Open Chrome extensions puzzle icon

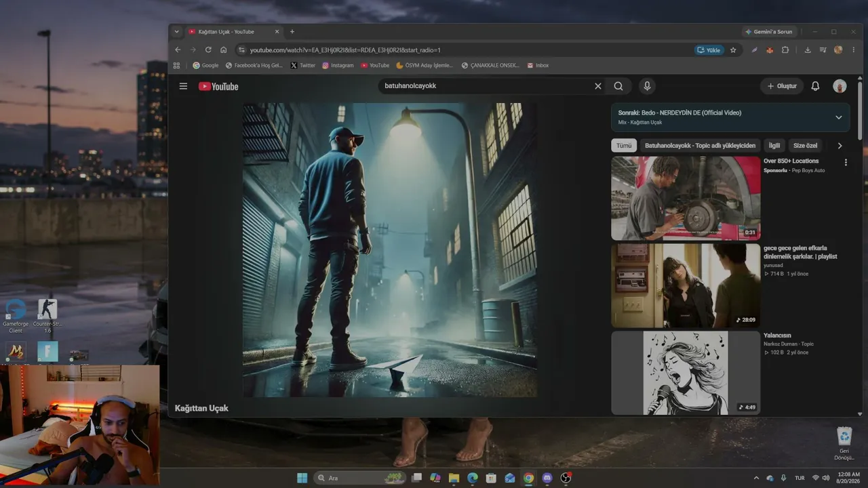click(x=785, y=49)
